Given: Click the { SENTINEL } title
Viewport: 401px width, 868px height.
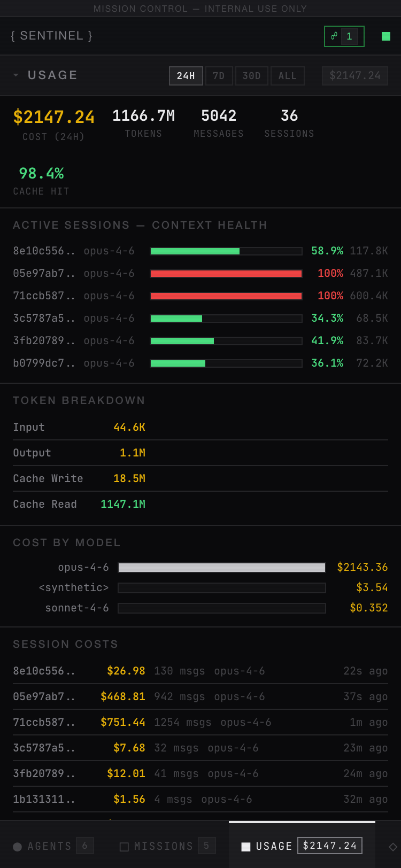Looking at the screenshot, I should [51, 36].
